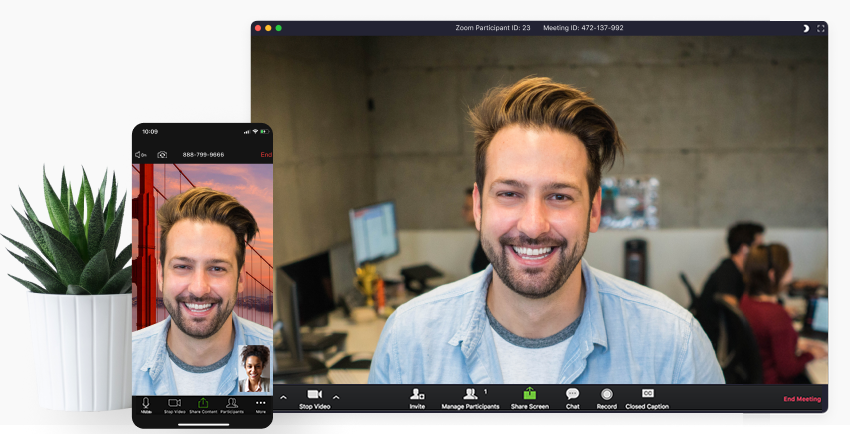Open the Chat panel

572,395
